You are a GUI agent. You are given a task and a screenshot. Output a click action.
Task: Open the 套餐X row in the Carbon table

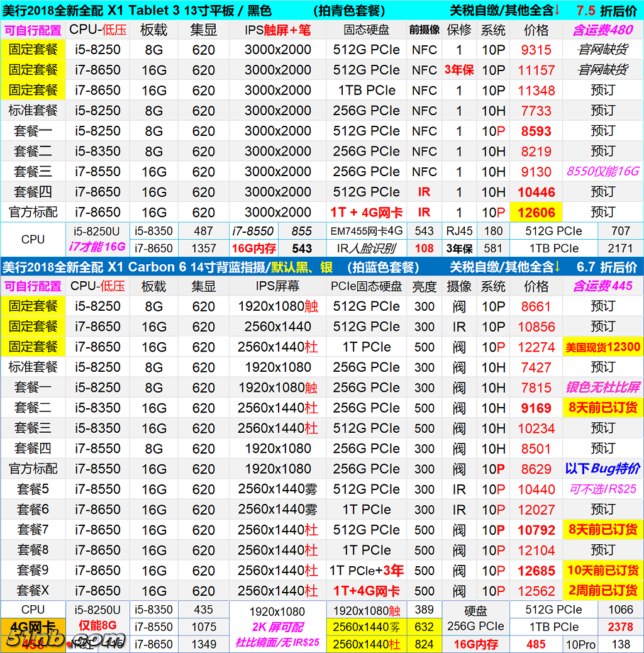pos(33,590)
